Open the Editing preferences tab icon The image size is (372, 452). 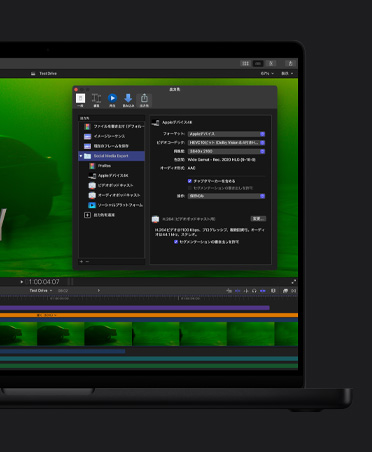96,100
